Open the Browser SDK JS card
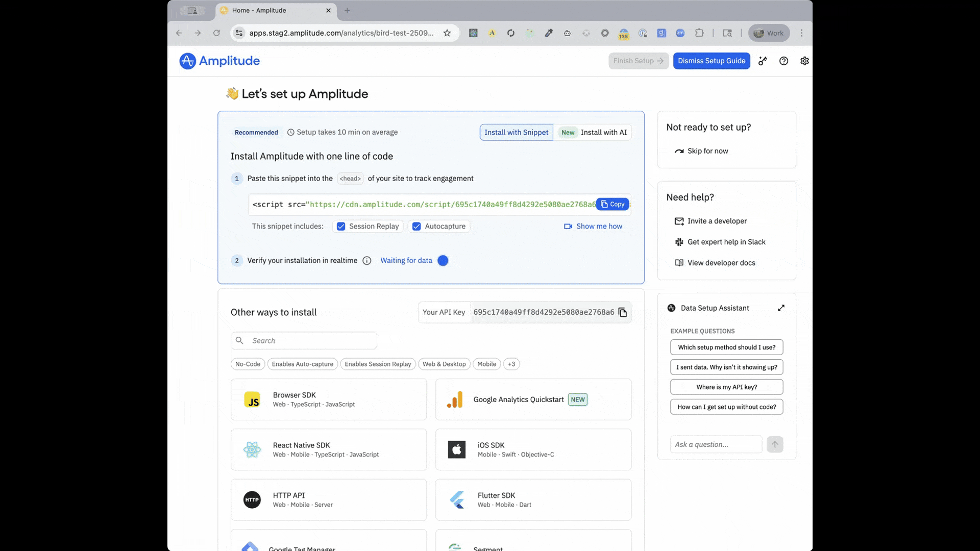 328,399
